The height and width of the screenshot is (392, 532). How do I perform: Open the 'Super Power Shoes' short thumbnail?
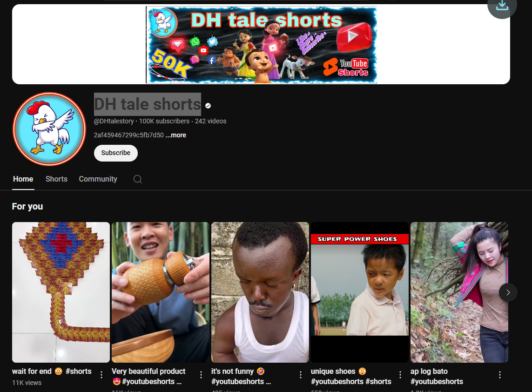(x=360, y=292)
